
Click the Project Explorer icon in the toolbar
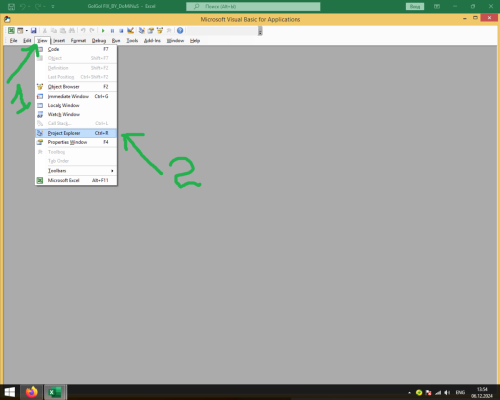tap(142, 31)
